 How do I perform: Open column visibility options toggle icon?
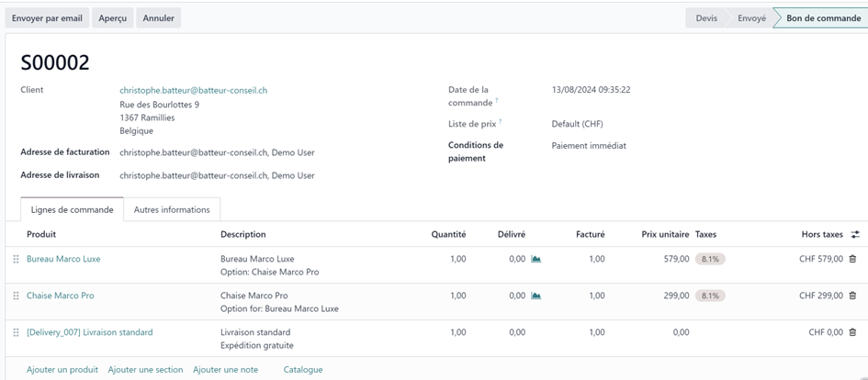coord(855,235)
